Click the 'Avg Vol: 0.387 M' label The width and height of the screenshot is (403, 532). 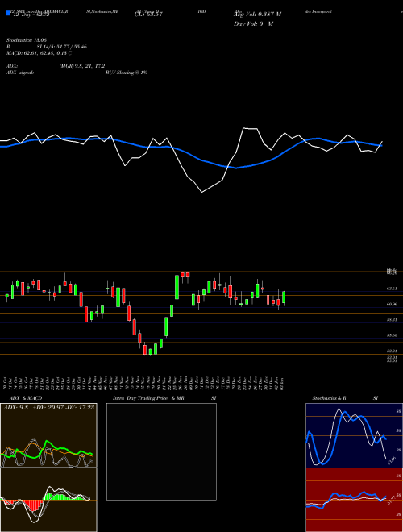click(x=257, y=15)
